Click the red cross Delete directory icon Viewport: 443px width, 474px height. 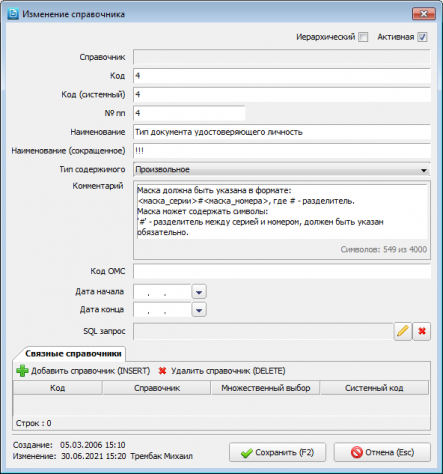point(162,371)
